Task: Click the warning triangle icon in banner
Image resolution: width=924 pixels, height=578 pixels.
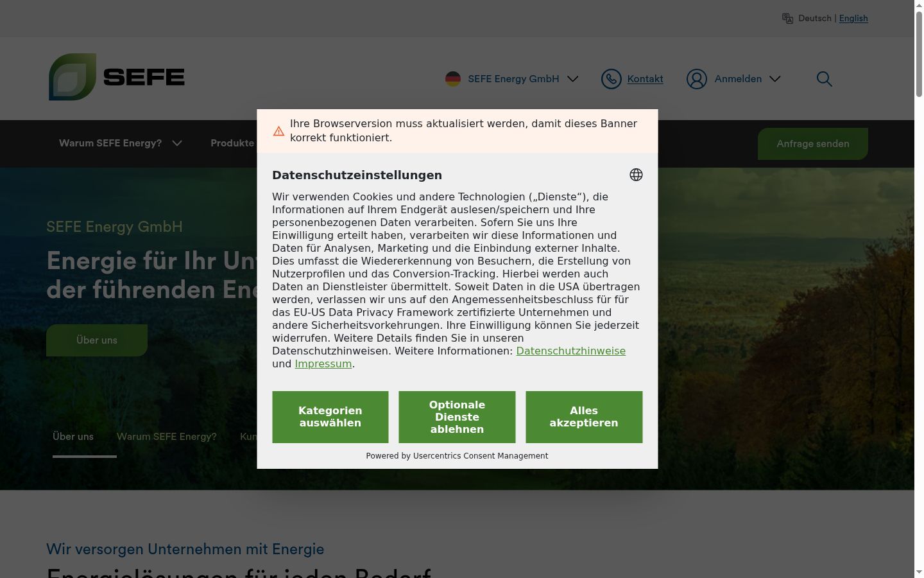Action: pyautogui.click(x=278, y=131)
